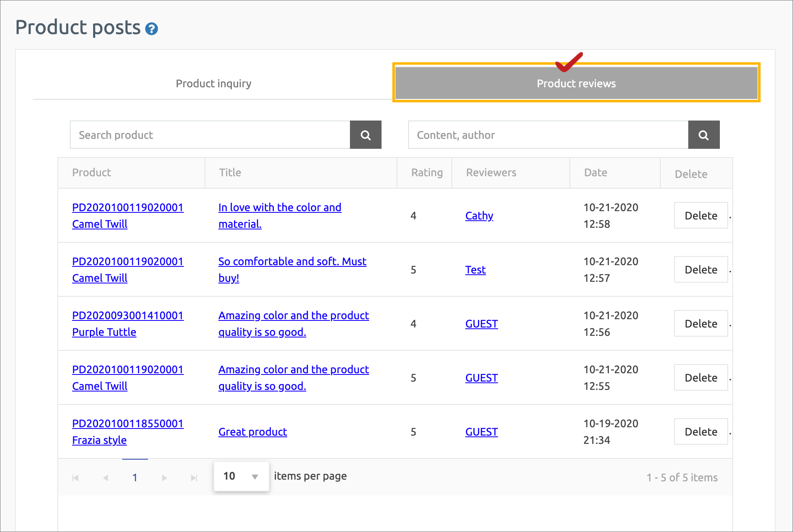Open the Frazia style product link
The image size is (793, 532).
pos(99,440)
